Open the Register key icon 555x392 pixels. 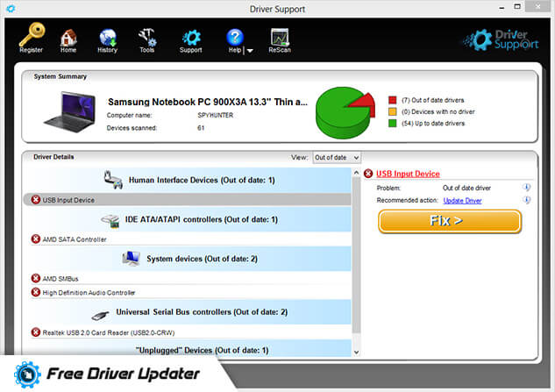[32, 38]
